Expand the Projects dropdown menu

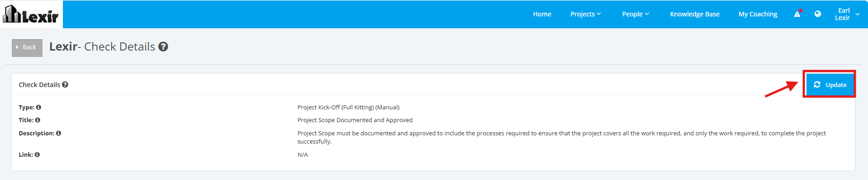pyautogui.click(x=586, y=14)
